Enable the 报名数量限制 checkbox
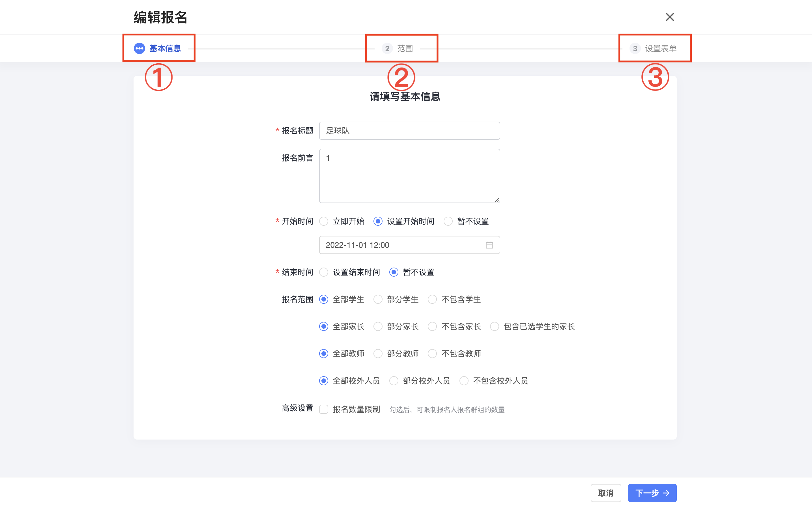 coord(324,409)
